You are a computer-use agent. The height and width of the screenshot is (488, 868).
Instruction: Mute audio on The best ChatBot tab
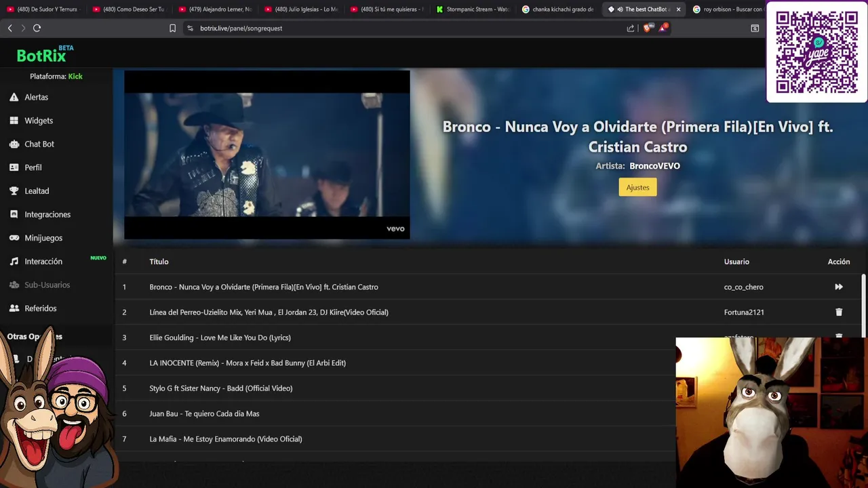pos(620,9)
